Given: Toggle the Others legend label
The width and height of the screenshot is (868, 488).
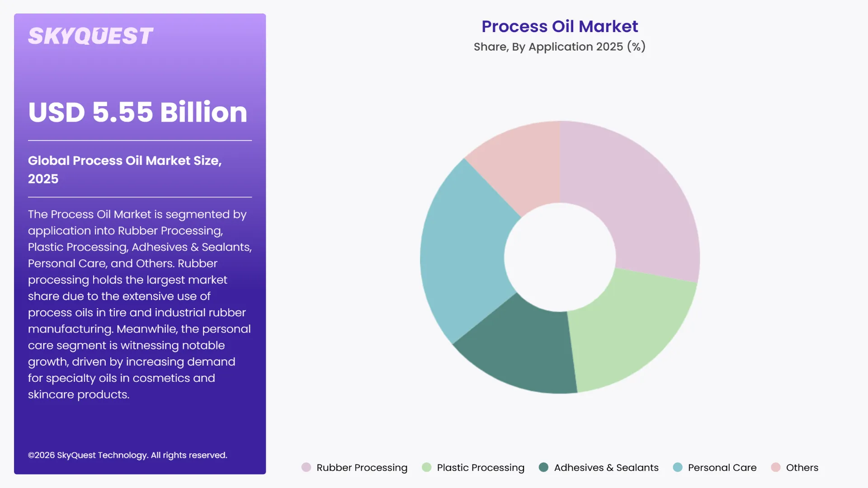Looking at the screenshot, I should point(802,468).
